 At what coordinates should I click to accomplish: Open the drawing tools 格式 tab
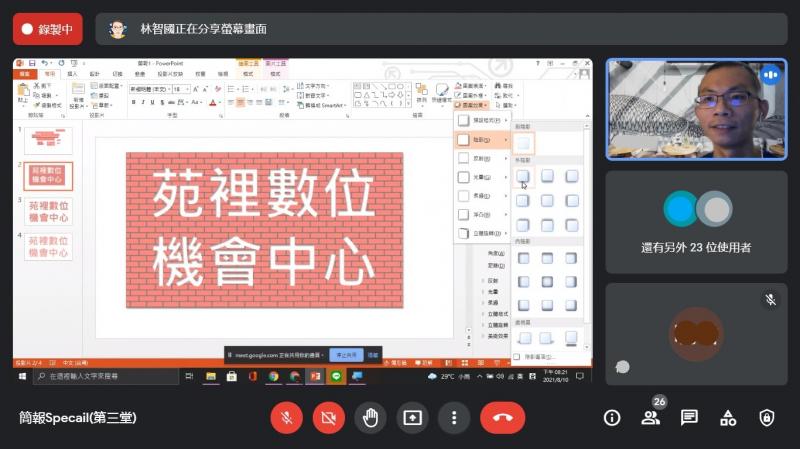248,74
